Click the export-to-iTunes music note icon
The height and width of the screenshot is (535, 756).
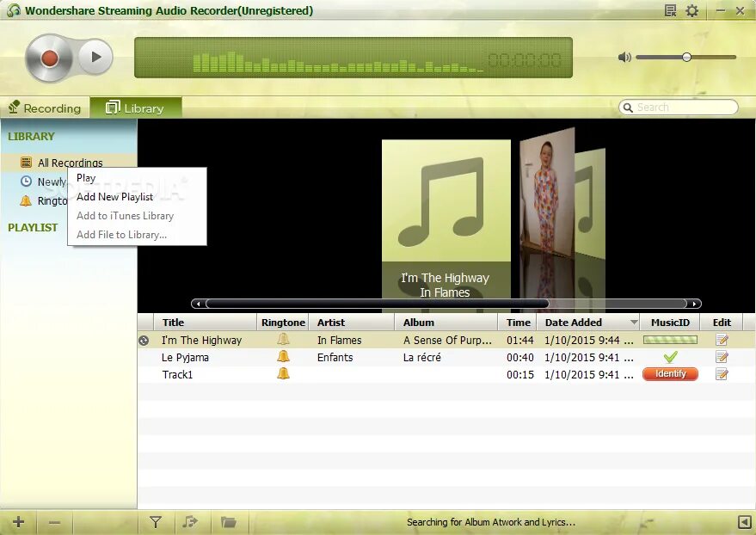[191, 521]
